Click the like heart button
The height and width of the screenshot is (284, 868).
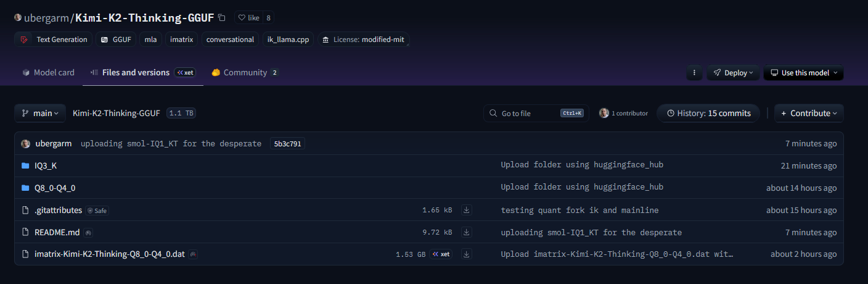tap(249, 18)
